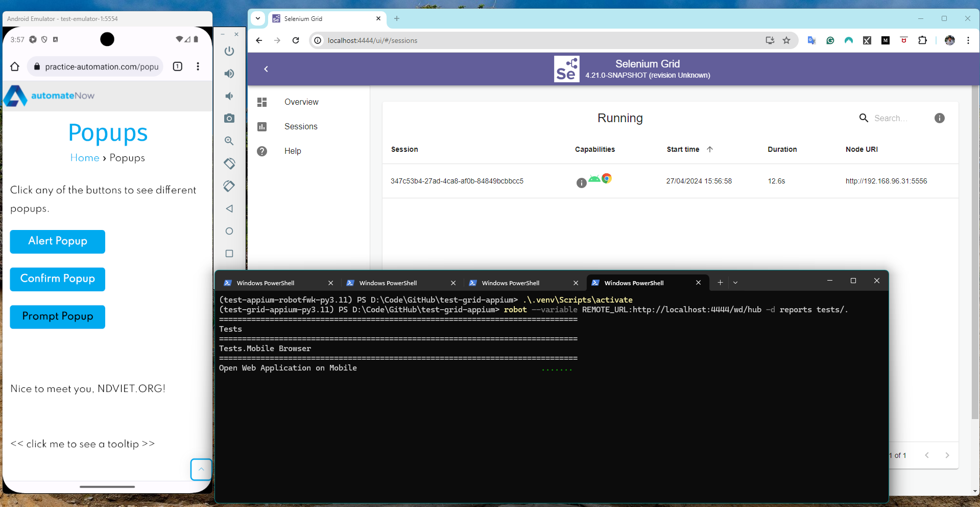Switch to first Windows PowerShell tab

point(278,283)
